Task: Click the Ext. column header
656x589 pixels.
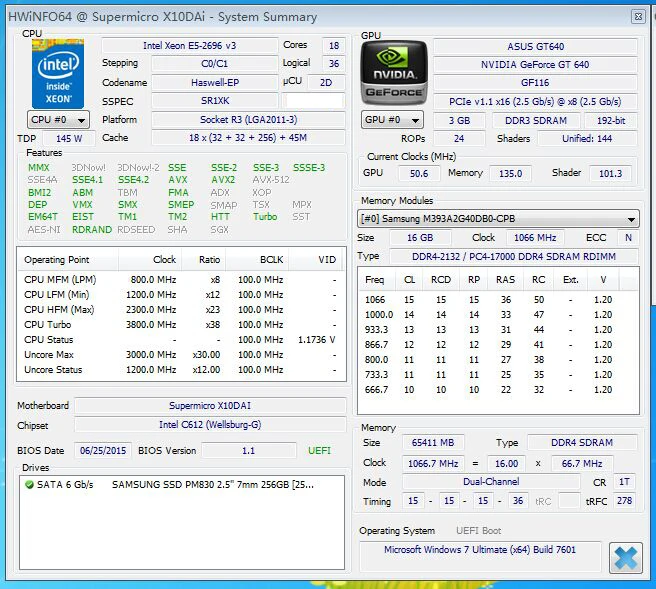Action: pos(570,279)
